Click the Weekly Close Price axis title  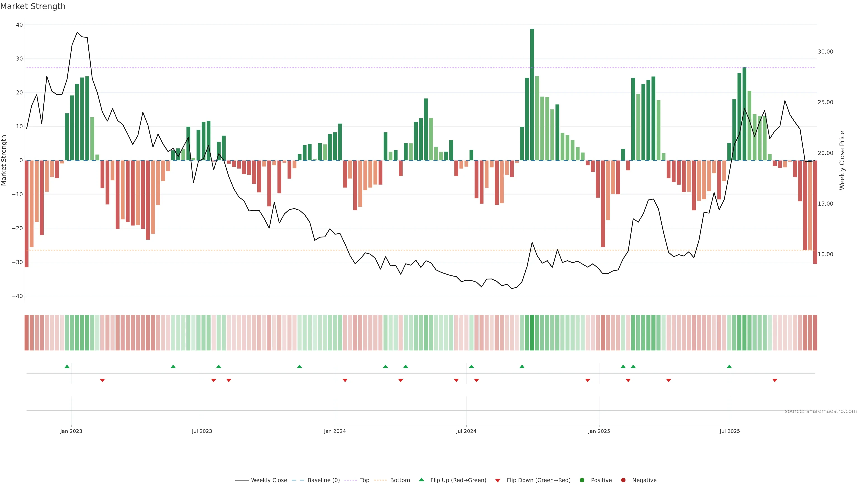pos(842,160)
